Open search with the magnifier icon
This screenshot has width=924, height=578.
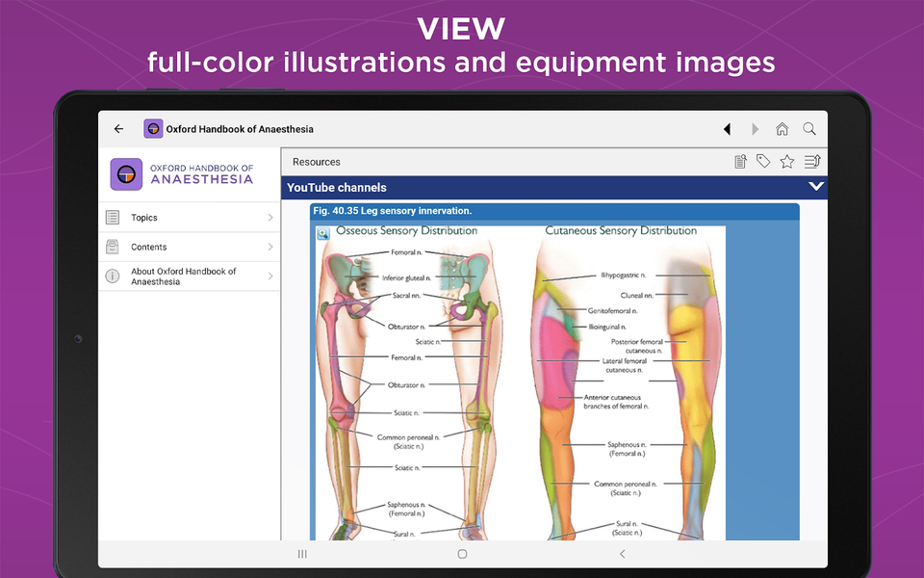click(x=809, y=129)
